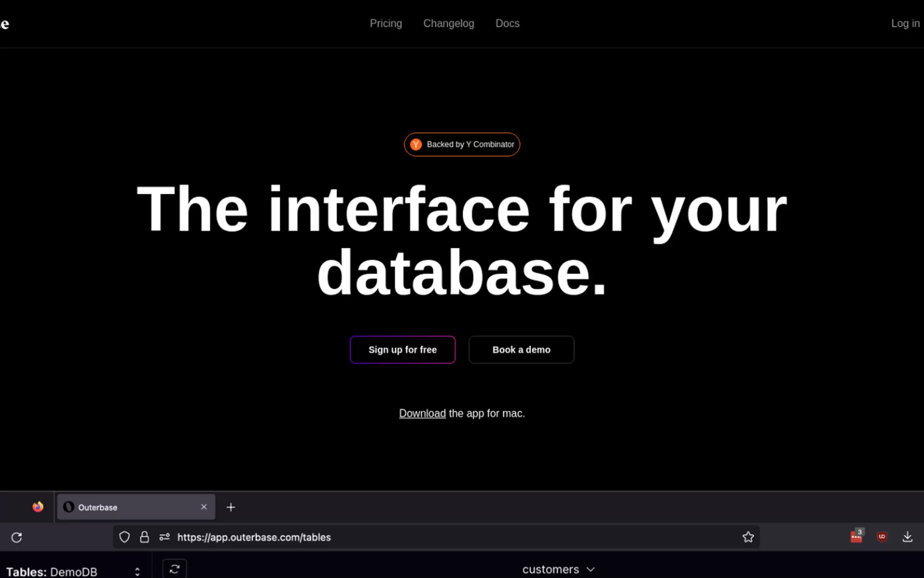Click the Sign up for free button
This screenshot has height=578, width=924.
[402, 350]
